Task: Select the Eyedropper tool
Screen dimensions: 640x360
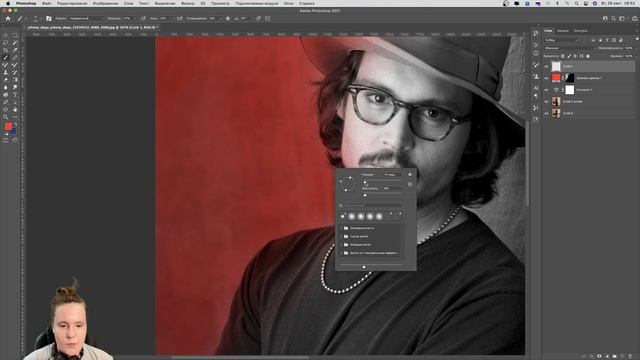Action: pos(15,50)
